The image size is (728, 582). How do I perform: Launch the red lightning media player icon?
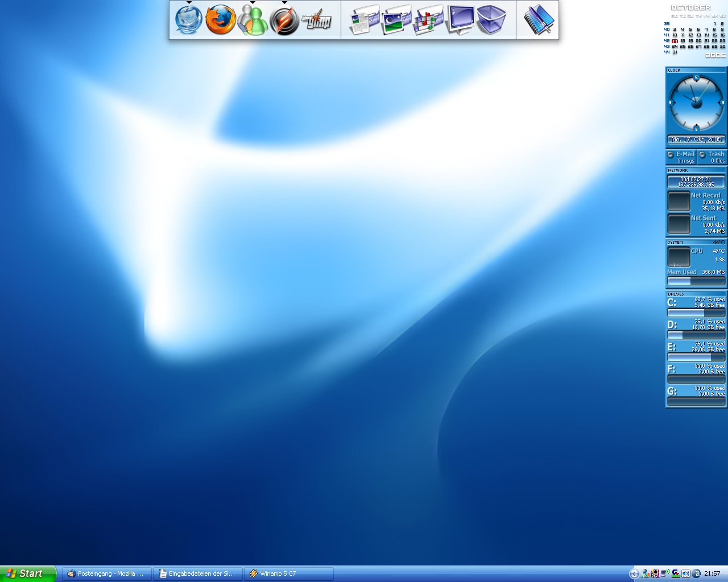pyautogui.click(x=284, y=20)
